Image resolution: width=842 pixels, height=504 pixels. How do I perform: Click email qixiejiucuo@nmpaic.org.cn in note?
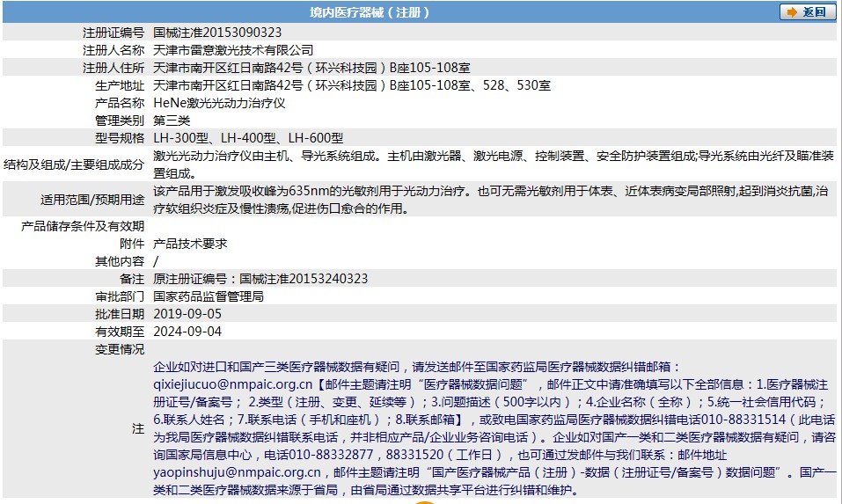tap(232, 384)
